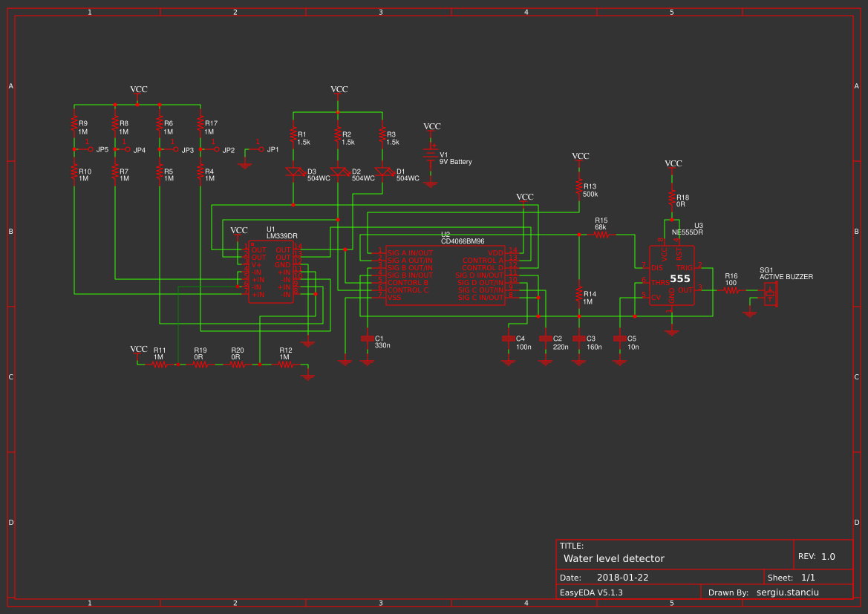
Task: Select the U2 CD4066 chip body
Action: click(x=445, y=275)
